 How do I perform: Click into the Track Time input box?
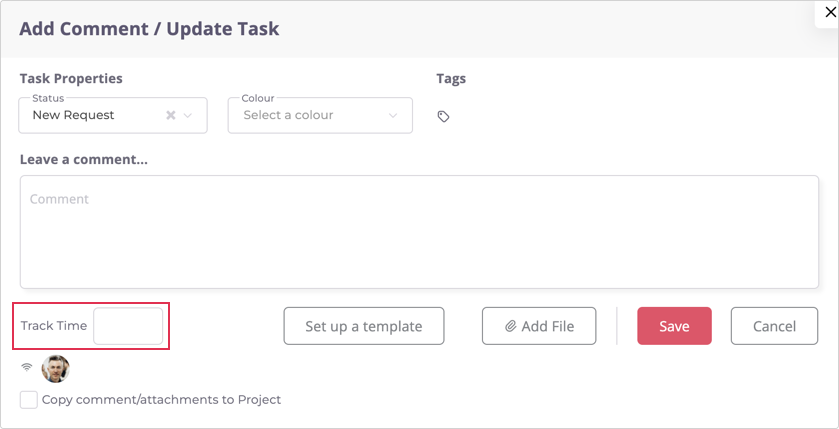128,326
